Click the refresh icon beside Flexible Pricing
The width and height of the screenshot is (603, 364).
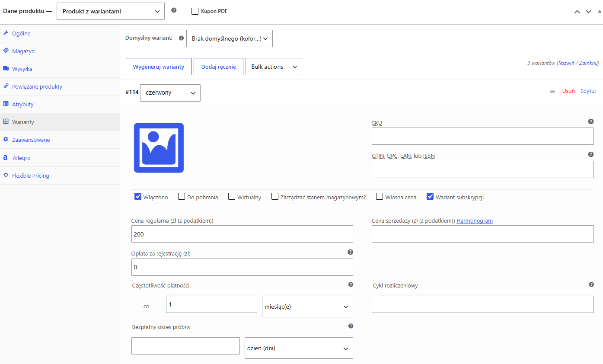pos(6,175)
